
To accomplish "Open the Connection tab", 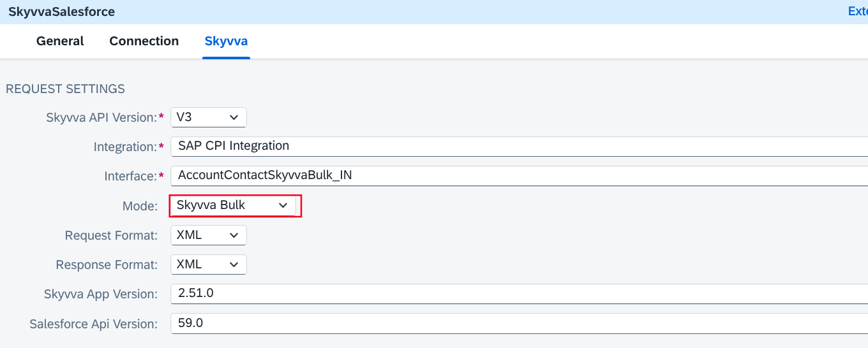I will pos(144,41).
